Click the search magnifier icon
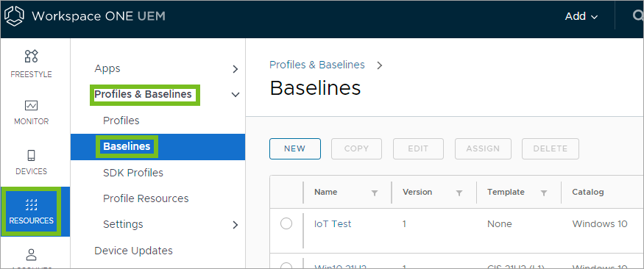This screenshot has height=269, width=644. click(638, 16)
